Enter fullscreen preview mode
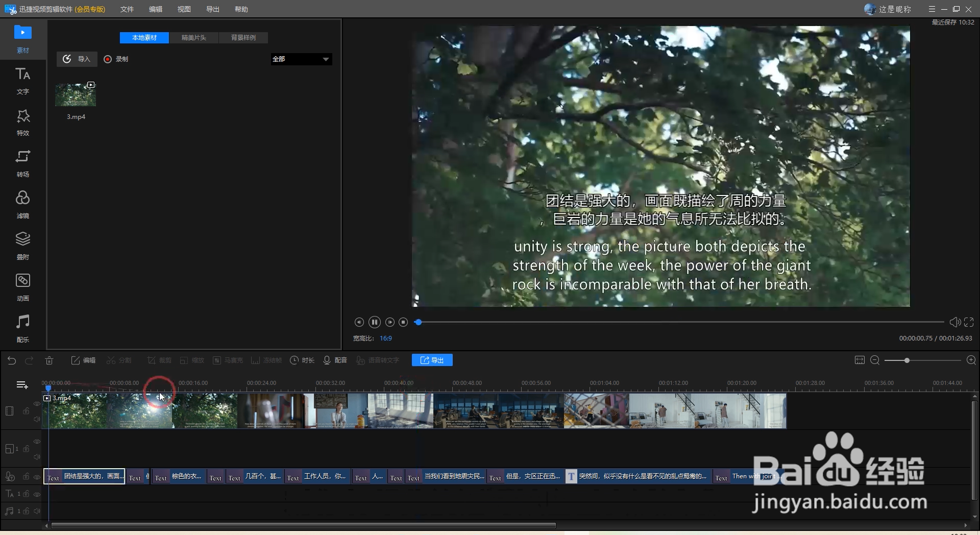The width and height of the screenshot is (980, 535). [x=969, y=322]
